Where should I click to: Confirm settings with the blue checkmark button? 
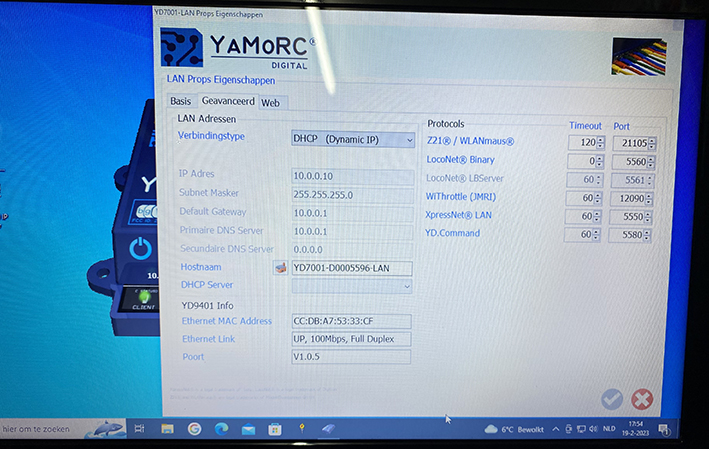click(x=612, y=399)
